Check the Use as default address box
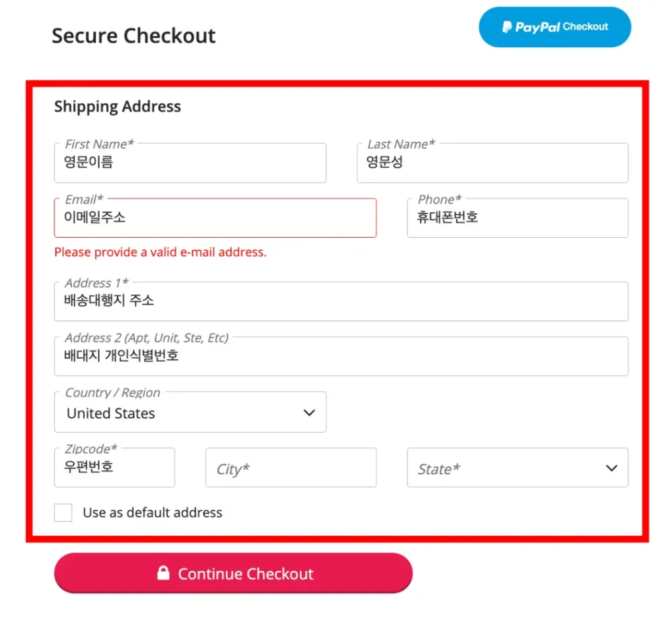Viewport: 672px width, 620px height. (x=63, y=512)
